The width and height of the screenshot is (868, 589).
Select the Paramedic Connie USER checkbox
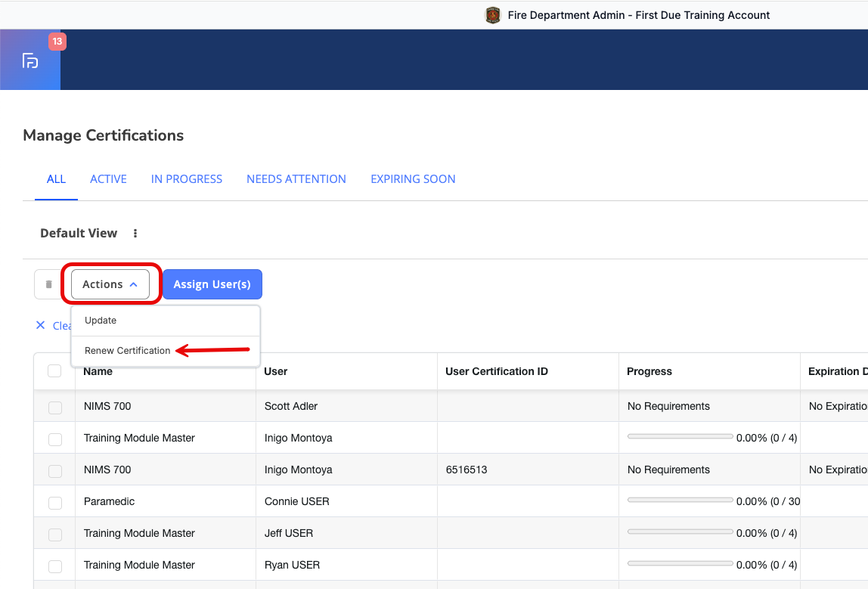(55, 503)
